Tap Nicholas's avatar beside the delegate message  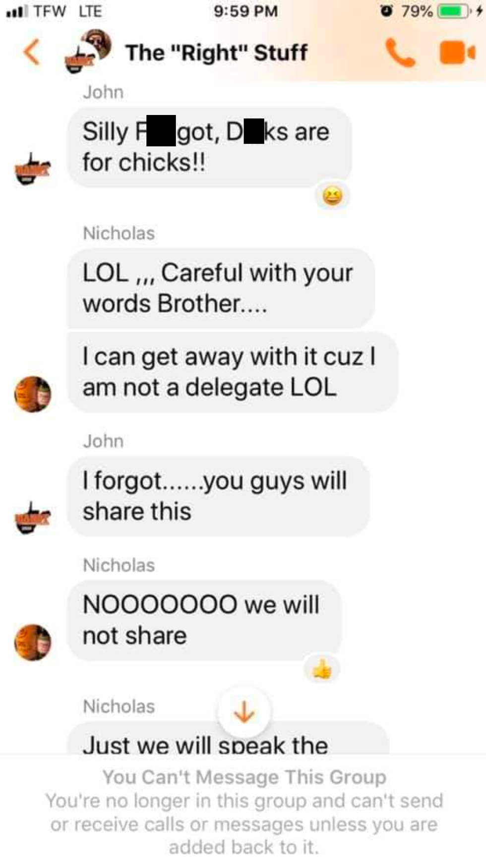[32, 394]
